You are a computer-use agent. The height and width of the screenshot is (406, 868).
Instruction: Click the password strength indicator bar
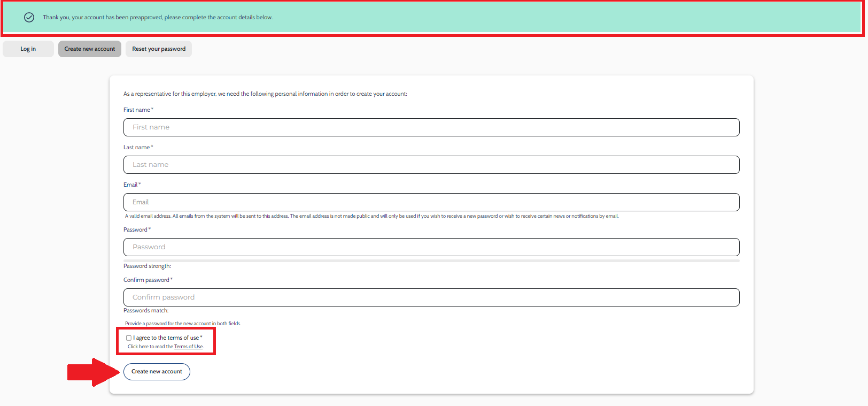[x=431, y=261]
